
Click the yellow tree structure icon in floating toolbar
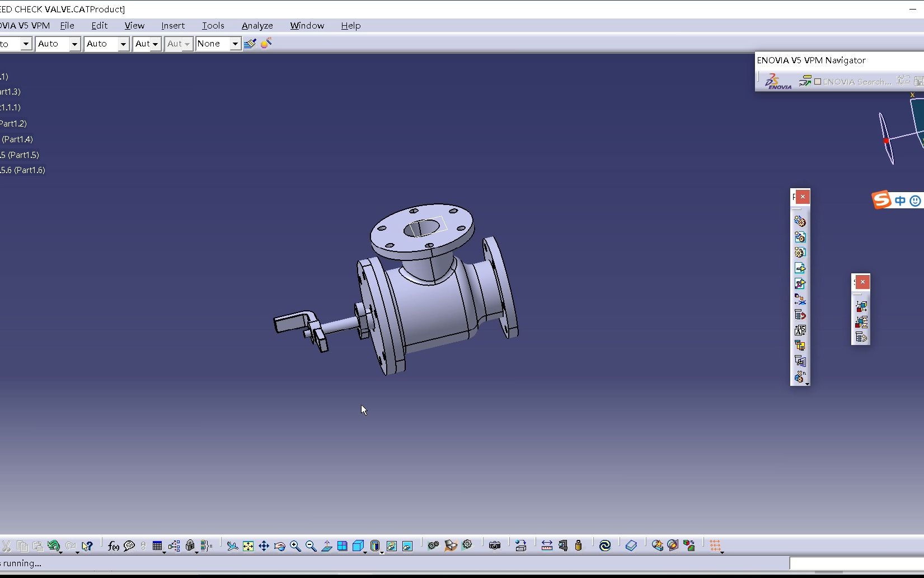coord(800,346)
